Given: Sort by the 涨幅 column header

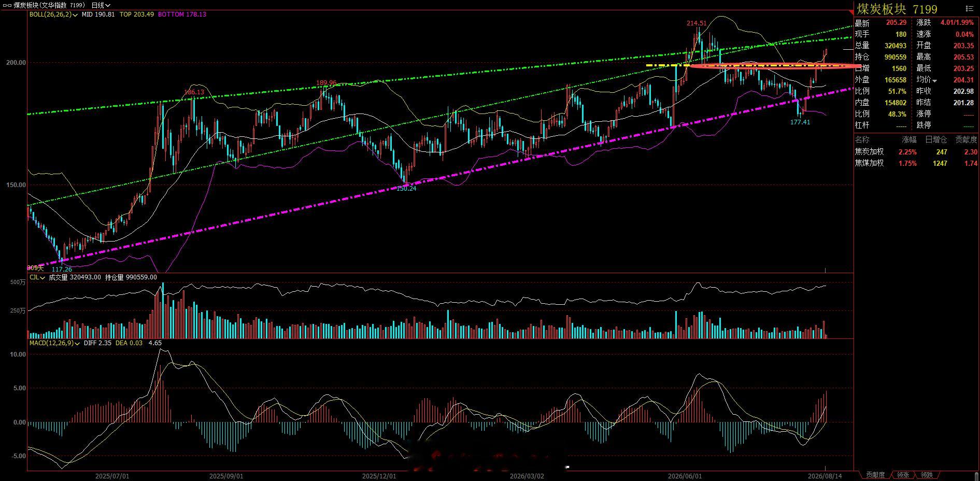Looking at the screenshot, I should point(909,139).
